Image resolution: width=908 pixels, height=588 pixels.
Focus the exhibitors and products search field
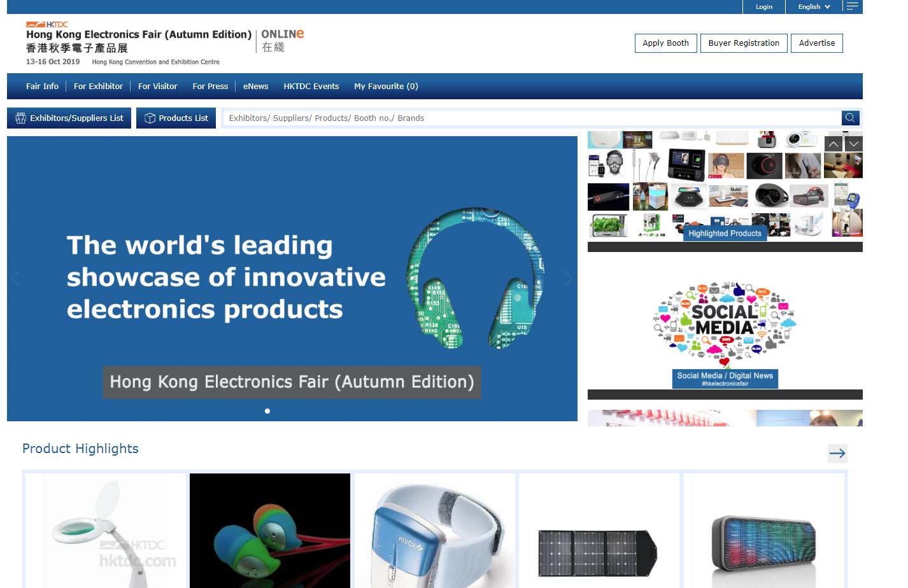(x=532, y=118)
